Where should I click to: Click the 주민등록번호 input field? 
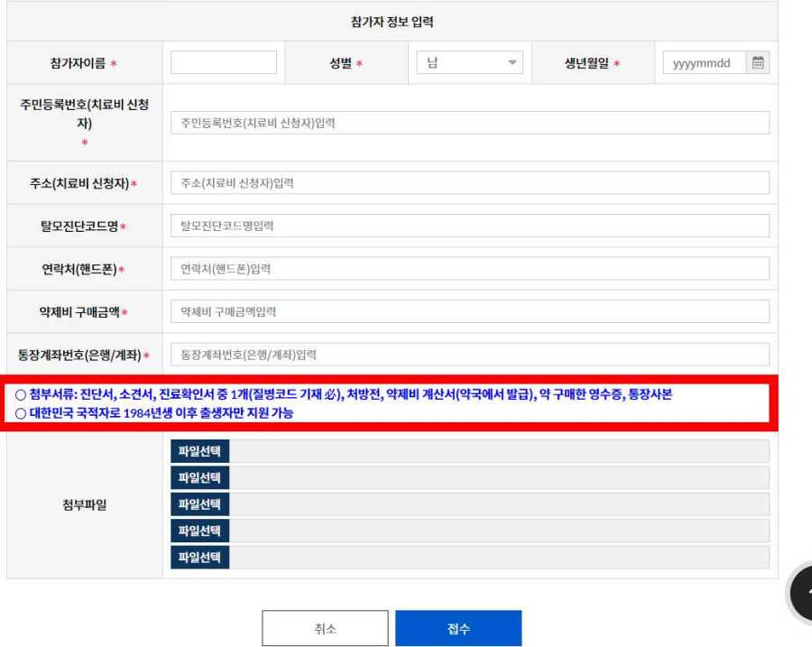[470, 123]
